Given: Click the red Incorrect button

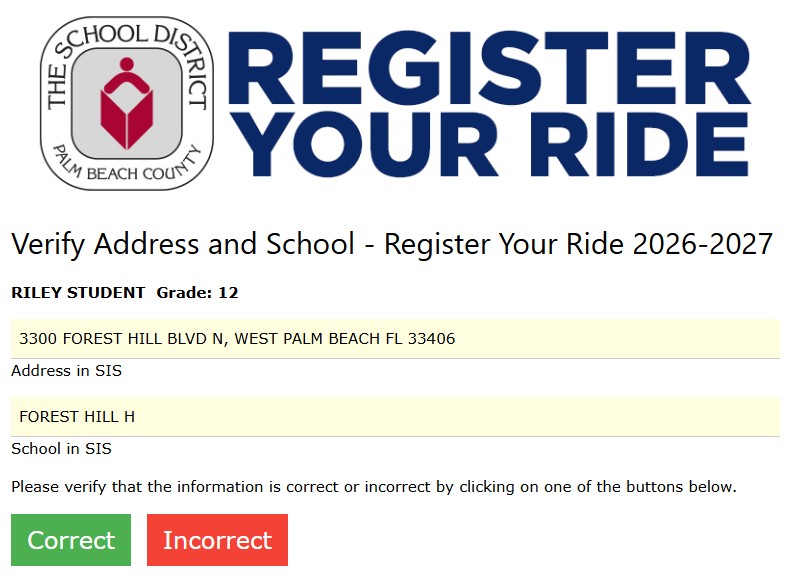Looking at the screenshot, I should point(217,540).
